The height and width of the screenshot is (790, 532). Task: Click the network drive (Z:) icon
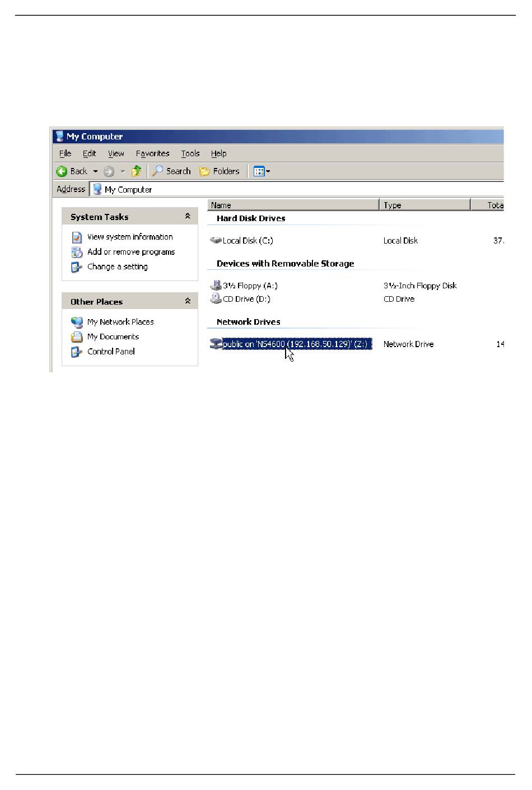[x=216, y=344]
